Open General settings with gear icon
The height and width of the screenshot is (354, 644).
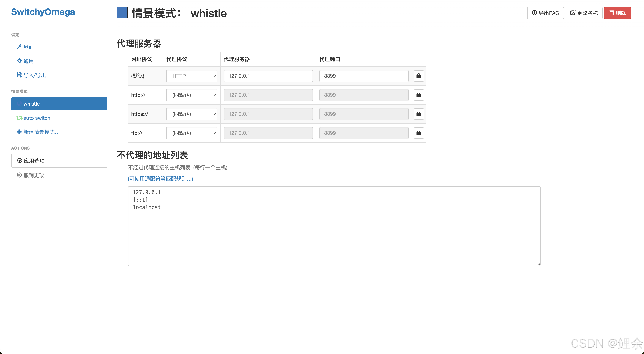25,61
